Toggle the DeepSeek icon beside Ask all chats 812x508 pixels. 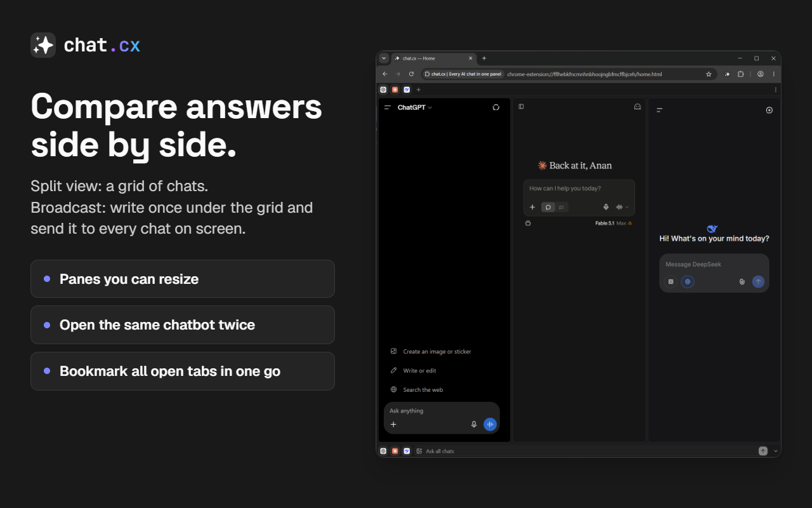click(x=407, y=451)
